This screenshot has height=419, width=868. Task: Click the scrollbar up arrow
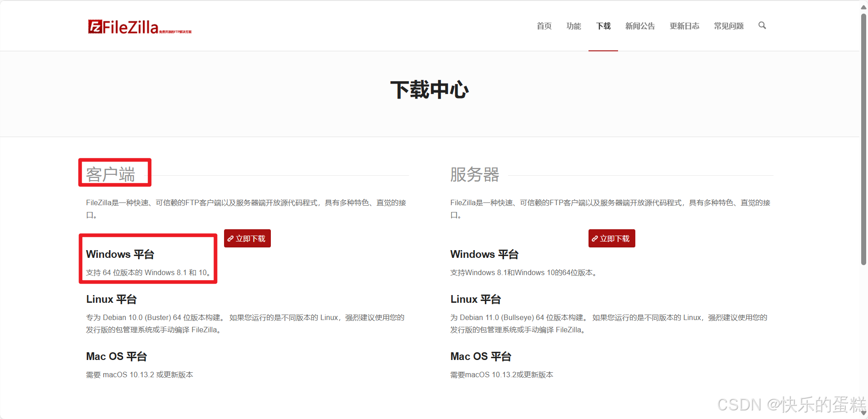[863, 7]
